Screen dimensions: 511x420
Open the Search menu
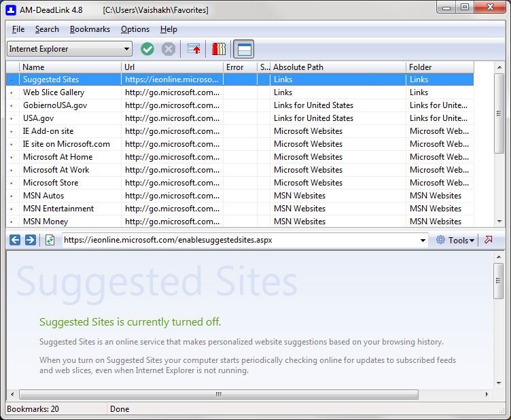tap(47, 29)
